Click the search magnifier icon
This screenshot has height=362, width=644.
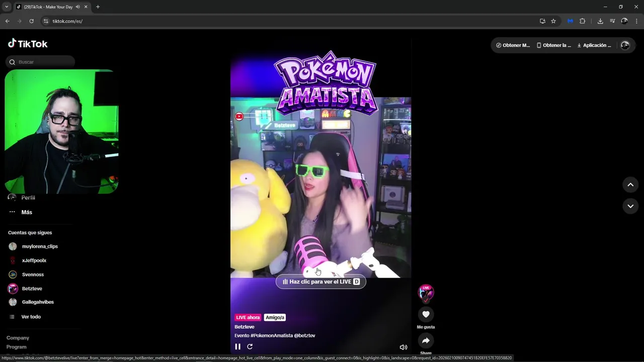12,62
